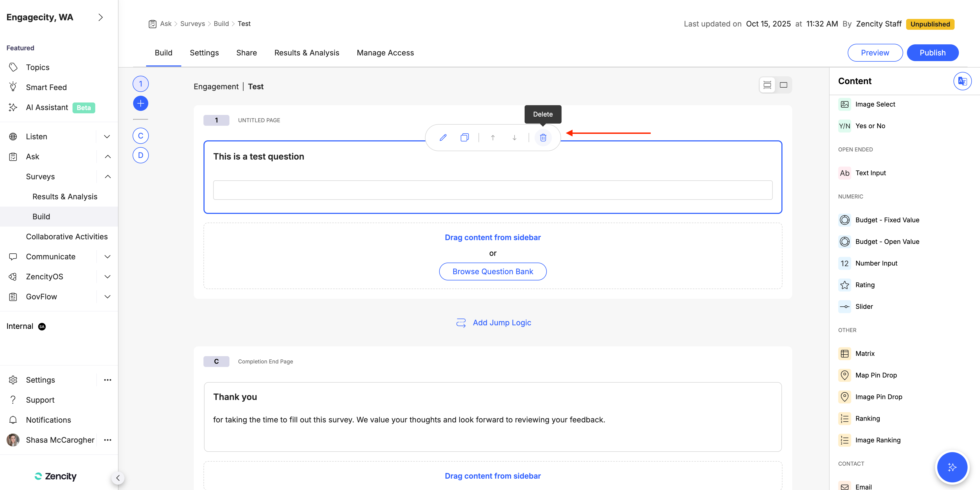Open the translation language icon in Content panel
980x490 pixels.
[x=962, y=81]
